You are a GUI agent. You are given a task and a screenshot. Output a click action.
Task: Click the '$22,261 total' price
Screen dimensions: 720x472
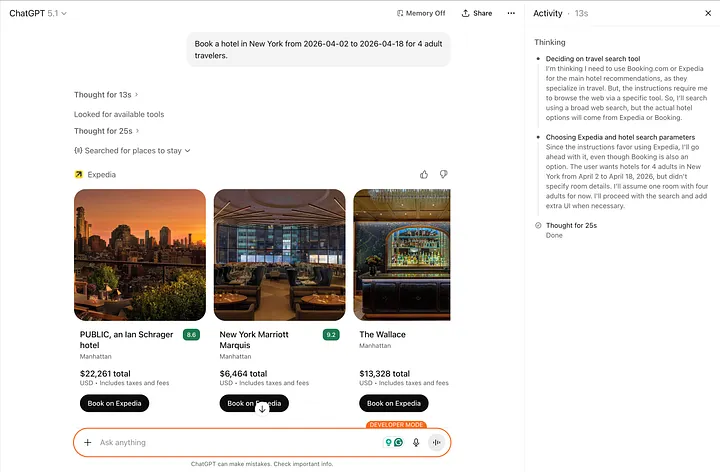[x=105, y=374]
